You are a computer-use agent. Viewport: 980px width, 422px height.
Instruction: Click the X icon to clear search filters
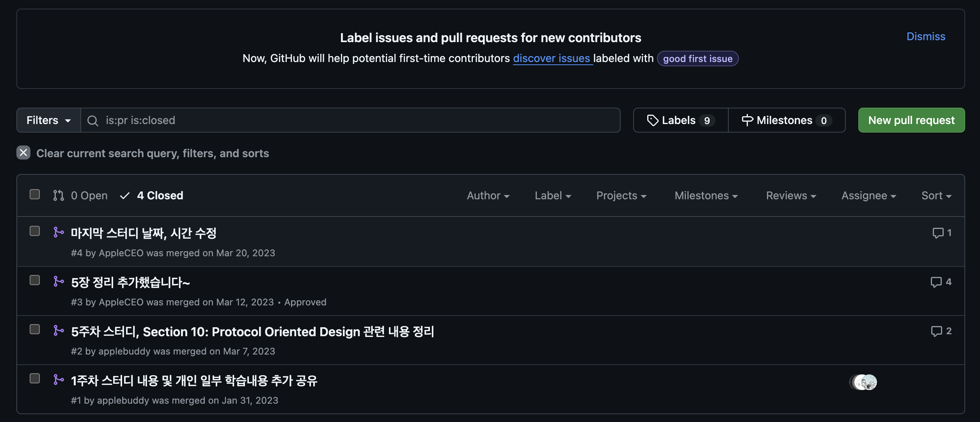(23, 153)
